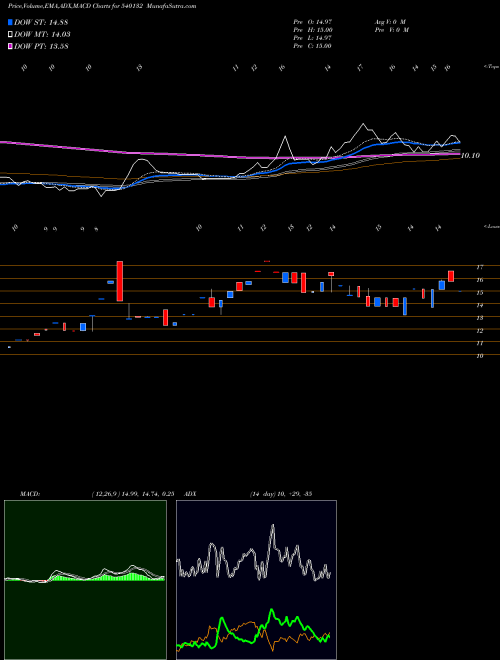The image size is (500, 660).
Task: Click the 'Avg V: 0 M' volume text
Action: point(389,21)
